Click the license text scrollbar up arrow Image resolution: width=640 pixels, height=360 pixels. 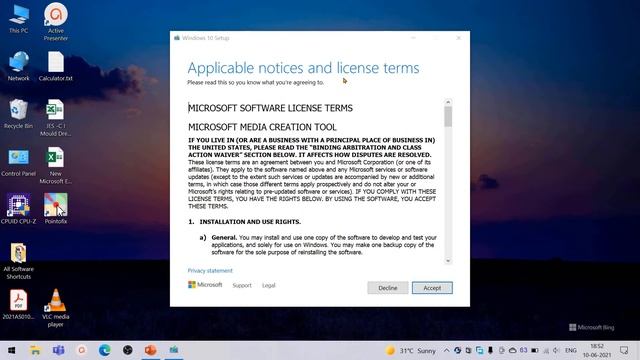448,102
